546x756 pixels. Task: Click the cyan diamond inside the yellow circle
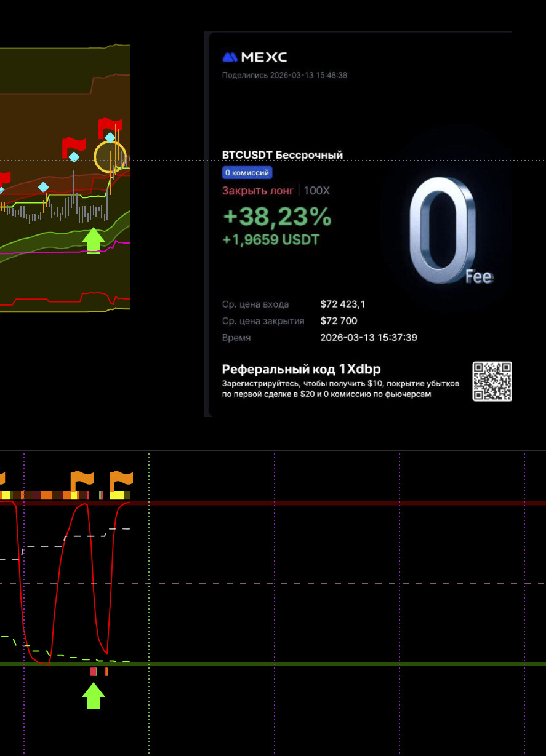(110, 138)
